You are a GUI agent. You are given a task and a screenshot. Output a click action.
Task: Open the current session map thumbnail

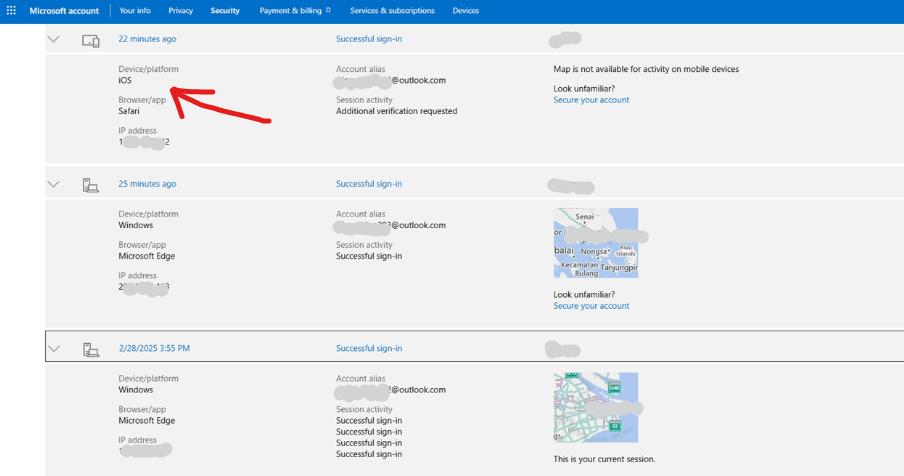596,407
